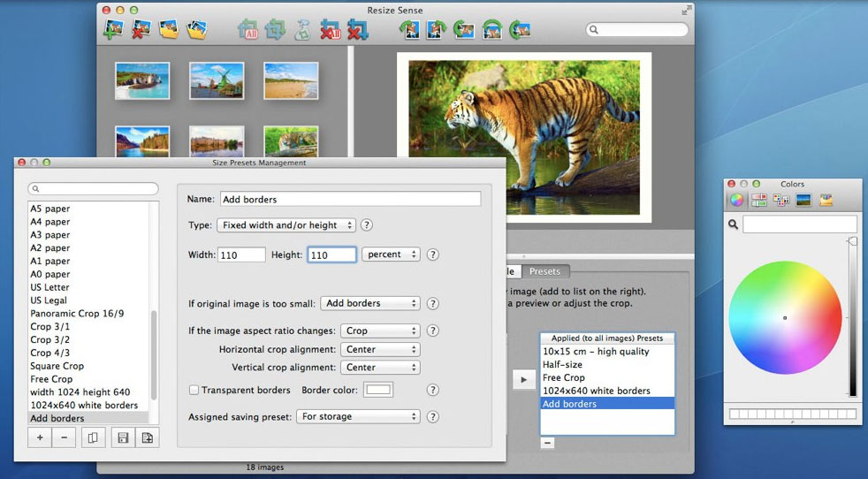Open help for Assigned saving preset
The height and width of the screenshot is (479, 868).
point(433,417)
